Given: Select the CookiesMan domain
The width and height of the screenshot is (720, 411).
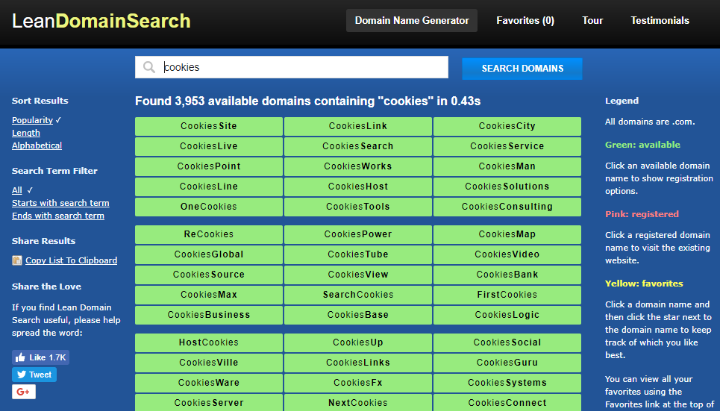Looking at the screenshot, I should (x=507, y=166).
